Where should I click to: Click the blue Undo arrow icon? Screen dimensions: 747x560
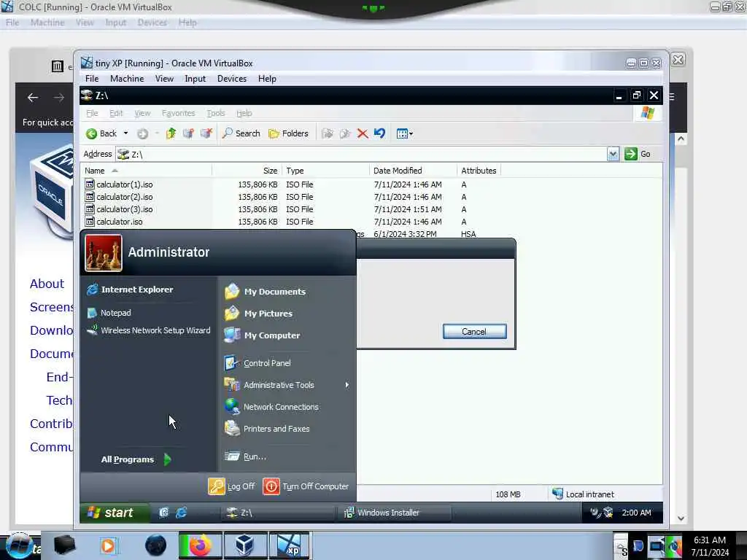[379, 133]
